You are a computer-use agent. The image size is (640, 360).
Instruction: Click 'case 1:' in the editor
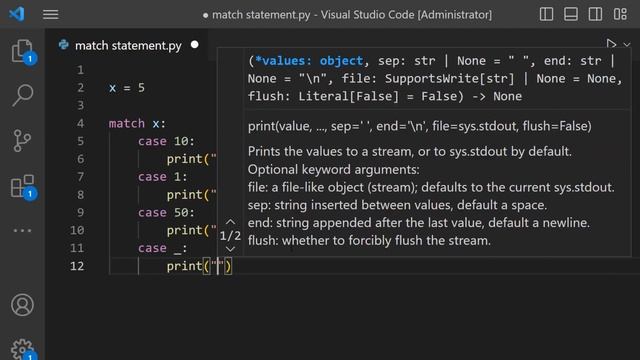click(162, 177)
